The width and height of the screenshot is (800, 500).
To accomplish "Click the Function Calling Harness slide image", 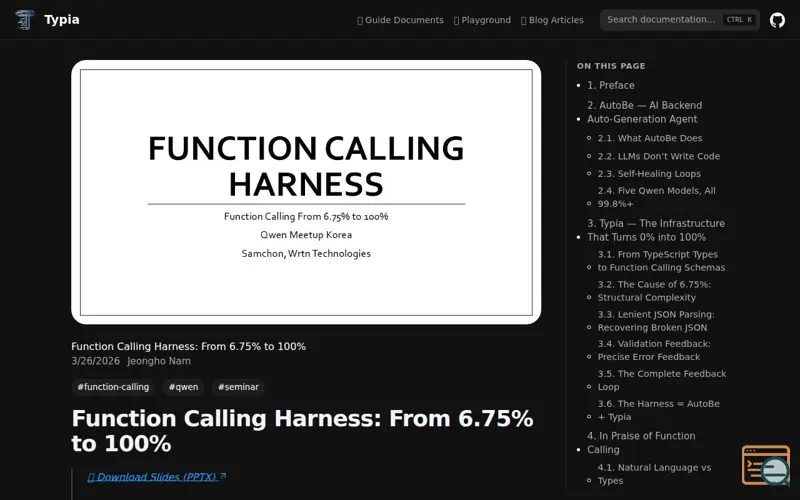I will click(x=306, y=192).
